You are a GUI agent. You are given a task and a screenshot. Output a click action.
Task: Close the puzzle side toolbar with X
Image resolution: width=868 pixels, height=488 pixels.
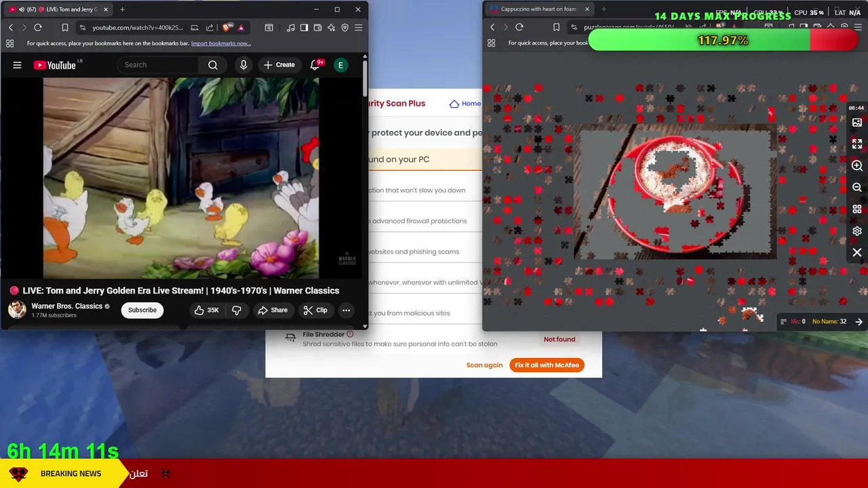coord(857,253)
